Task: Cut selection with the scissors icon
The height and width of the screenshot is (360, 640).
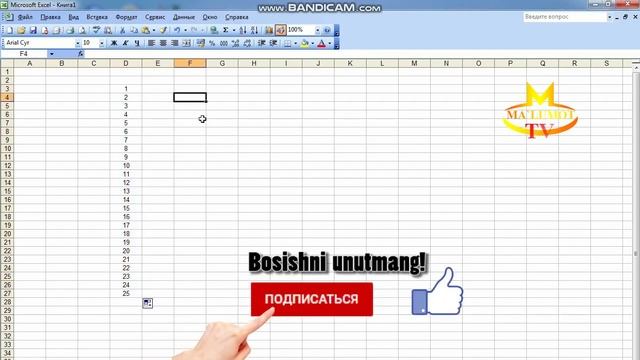Action: [x=122, y=30]
